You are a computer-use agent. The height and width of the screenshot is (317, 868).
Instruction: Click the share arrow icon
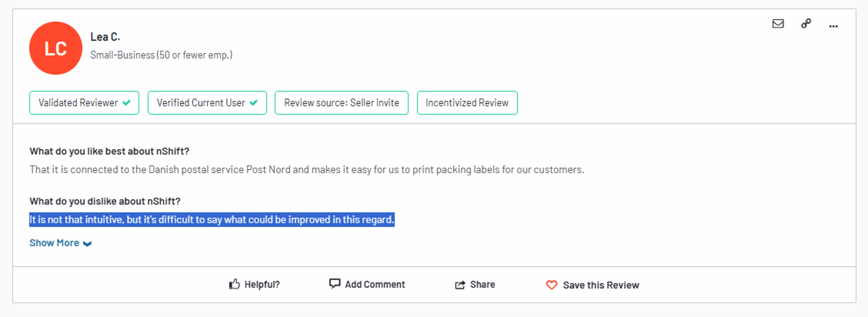[x=460, y=285]
